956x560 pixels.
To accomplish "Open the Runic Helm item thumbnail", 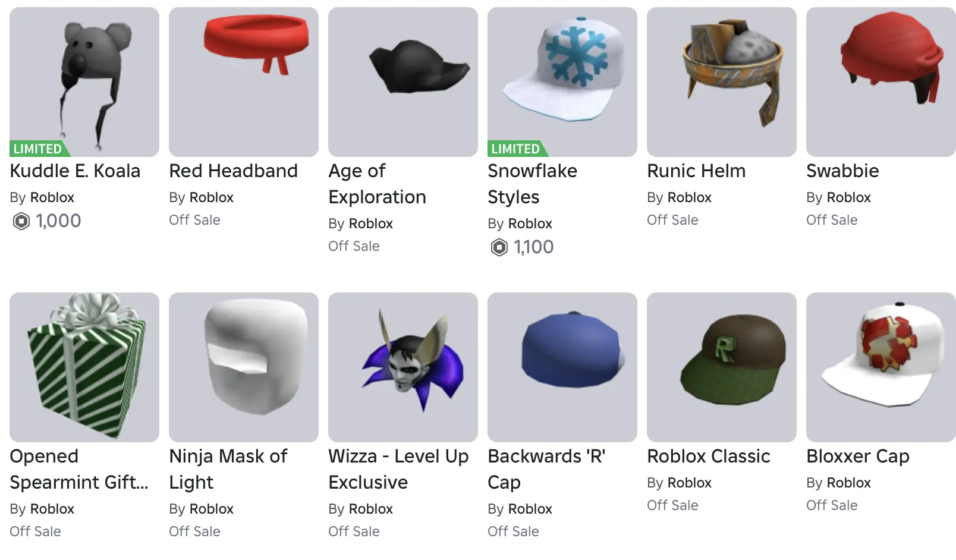I will pyautogui.click(x=722, y=82).
